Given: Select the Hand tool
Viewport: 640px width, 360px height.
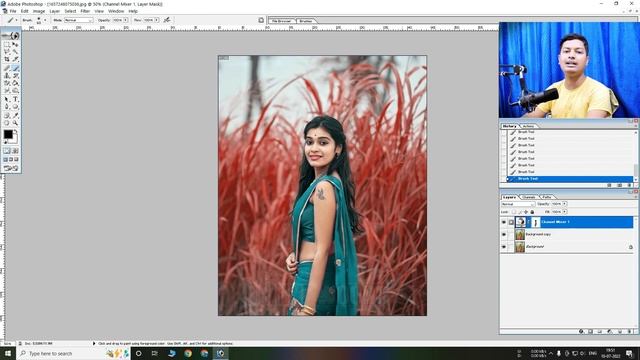Looking at the screenshot, I should [7, 122].
